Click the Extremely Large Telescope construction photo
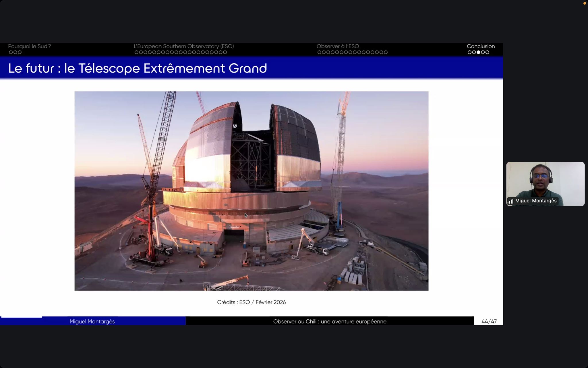The width and height of the screenshot is (588, 368). [251, 191]
